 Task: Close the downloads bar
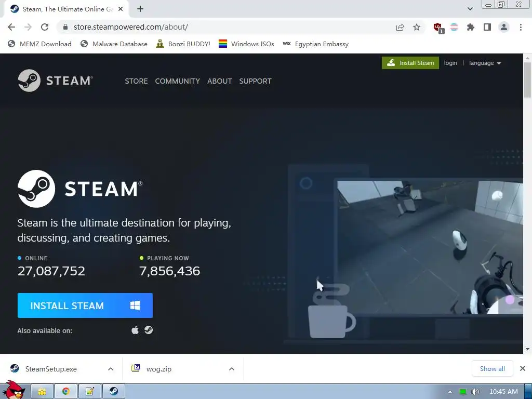[523, 368]
